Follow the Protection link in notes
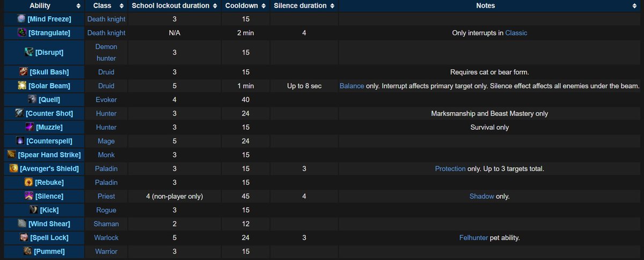 [x=450, y=169]
